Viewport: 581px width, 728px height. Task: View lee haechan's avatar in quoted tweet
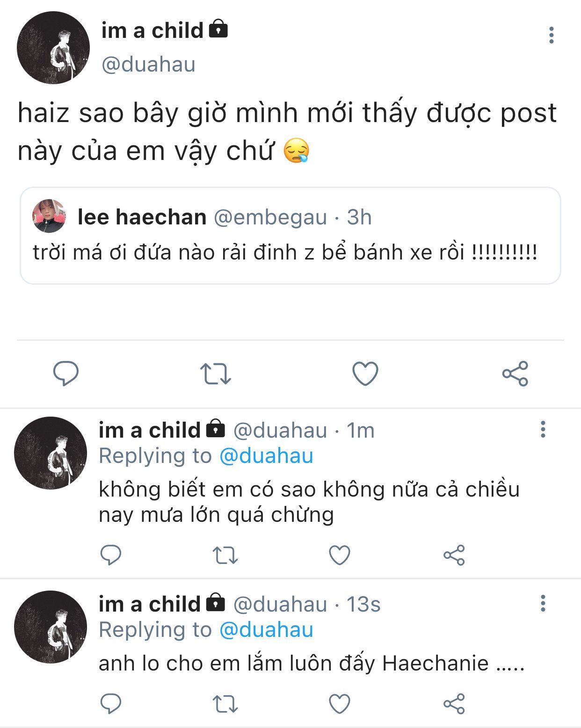49,216
